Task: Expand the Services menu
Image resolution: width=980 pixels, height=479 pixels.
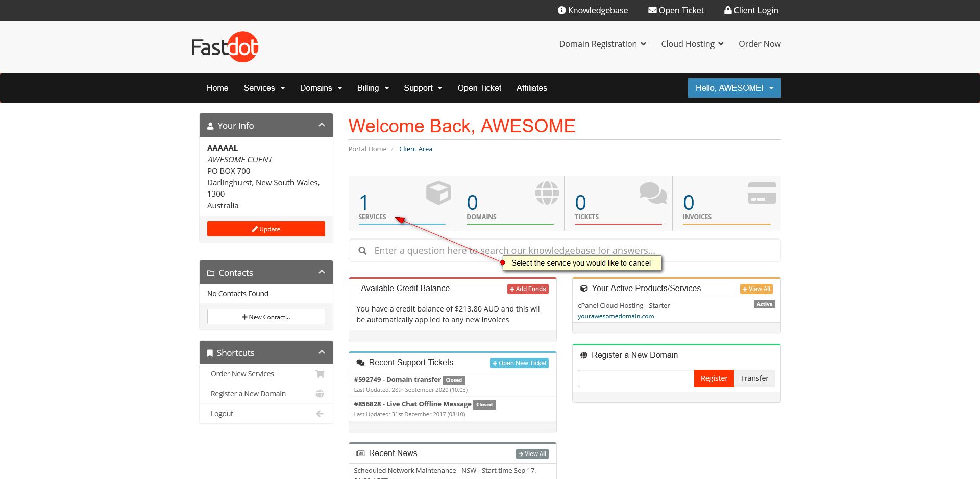Action: click(264, 88)
